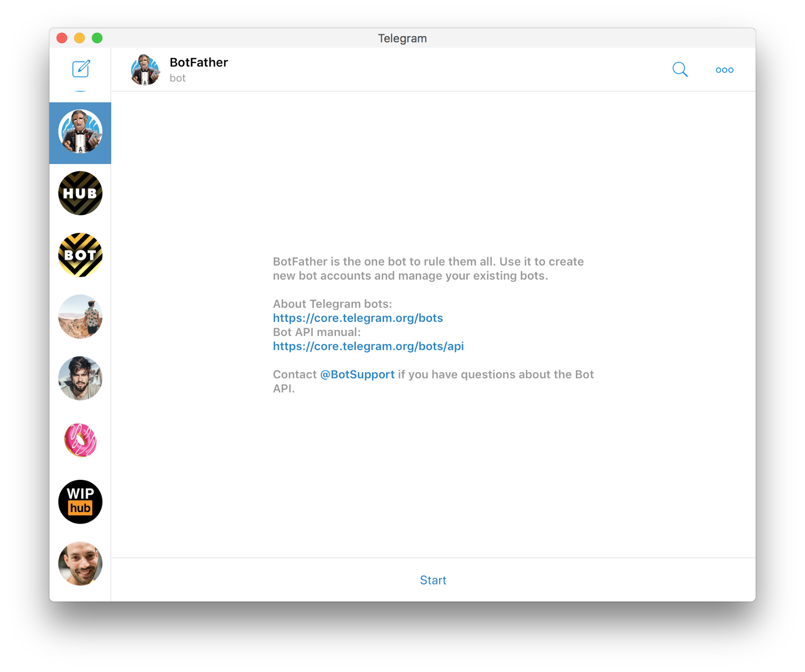This screenshot has width=805, height=672.
Task: Open chat with desert landscape avatar
Action: click(80, 317)
